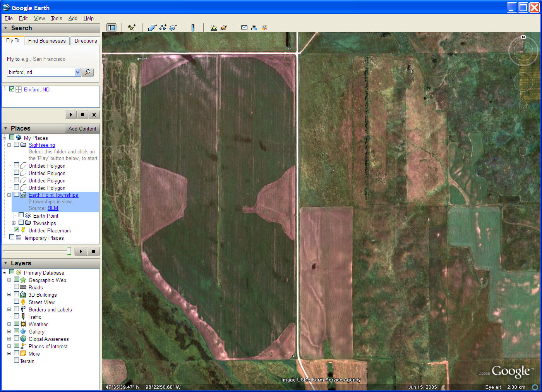Clear search results with the X button
Viewport: 542px width, 392px height.
(94, 115)
